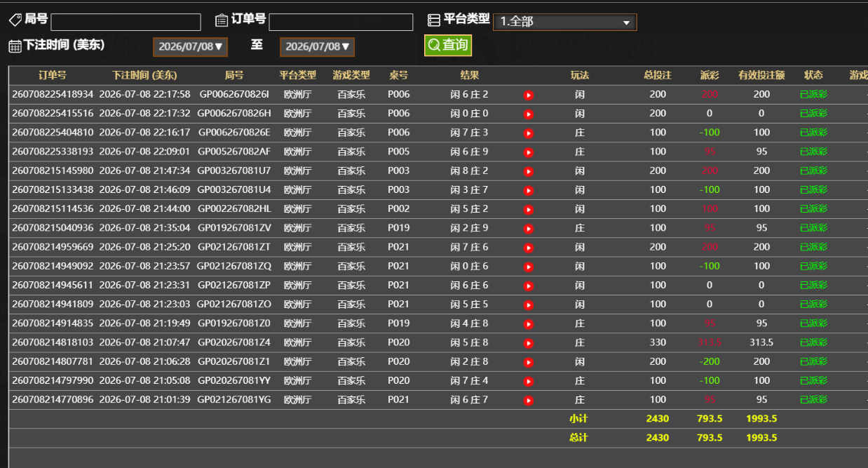This screenshot has width=868, height=468.
Task: Click table number P019 for order 260708215040936
Action: pos(398,227)
